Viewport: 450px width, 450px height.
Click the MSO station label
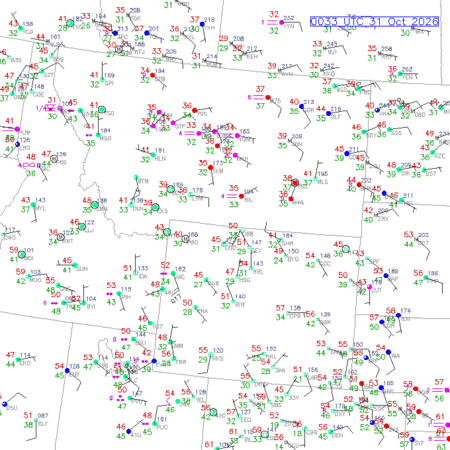pos(105,138)
